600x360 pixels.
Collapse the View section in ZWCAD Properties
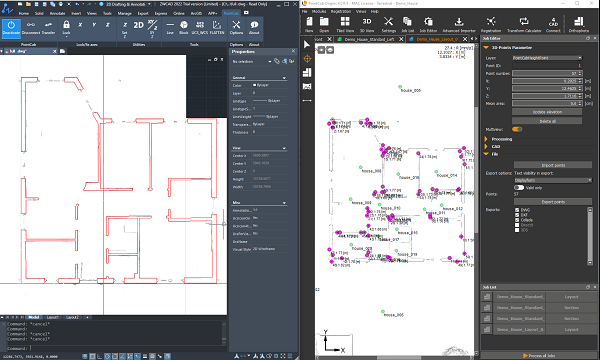284,148
